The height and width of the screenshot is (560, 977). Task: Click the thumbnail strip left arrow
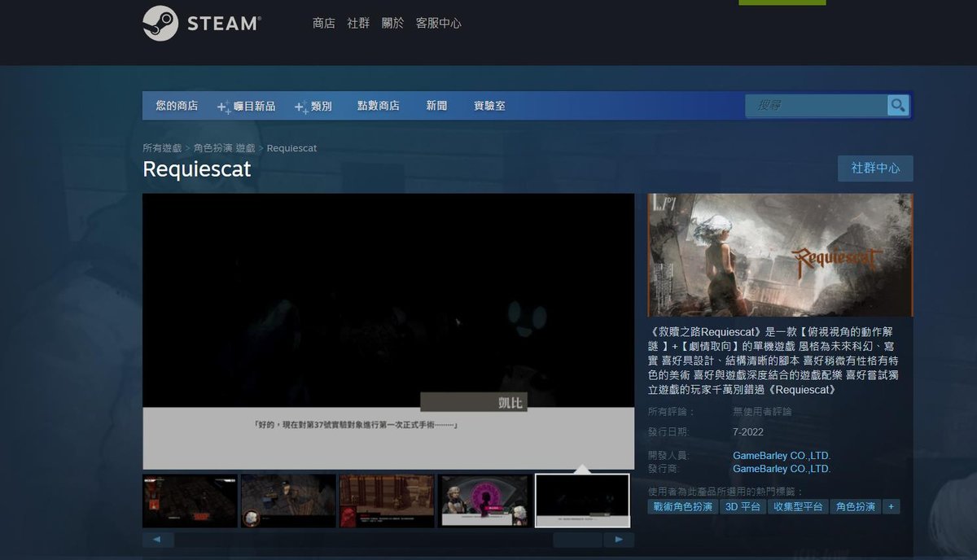pyautogui.click(x=158, y=540)
